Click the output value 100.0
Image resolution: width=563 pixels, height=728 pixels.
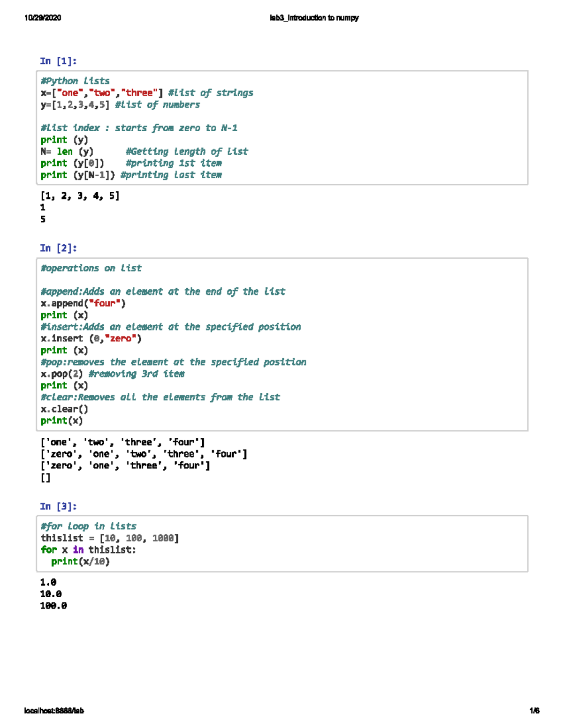point(53,606)
